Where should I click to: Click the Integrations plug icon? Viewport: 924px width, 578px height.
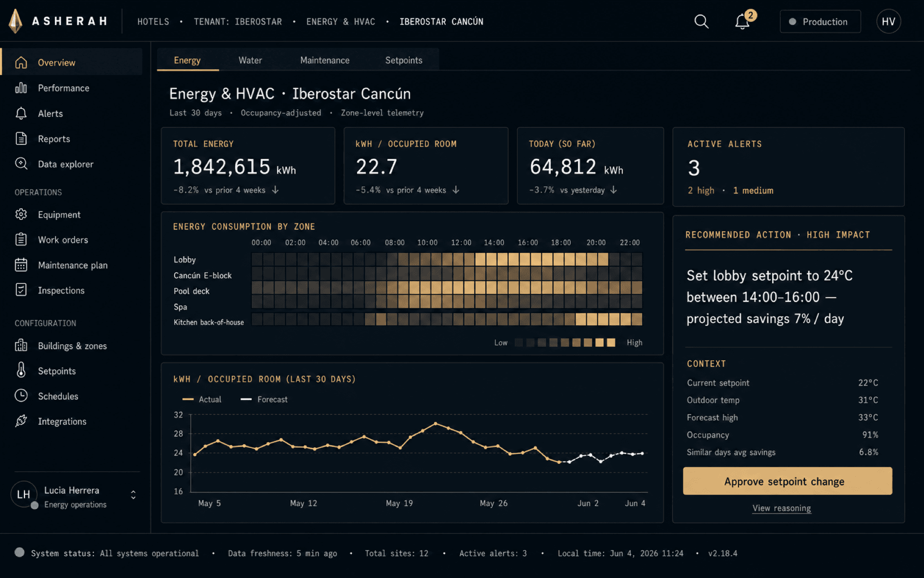click(21, 420)
